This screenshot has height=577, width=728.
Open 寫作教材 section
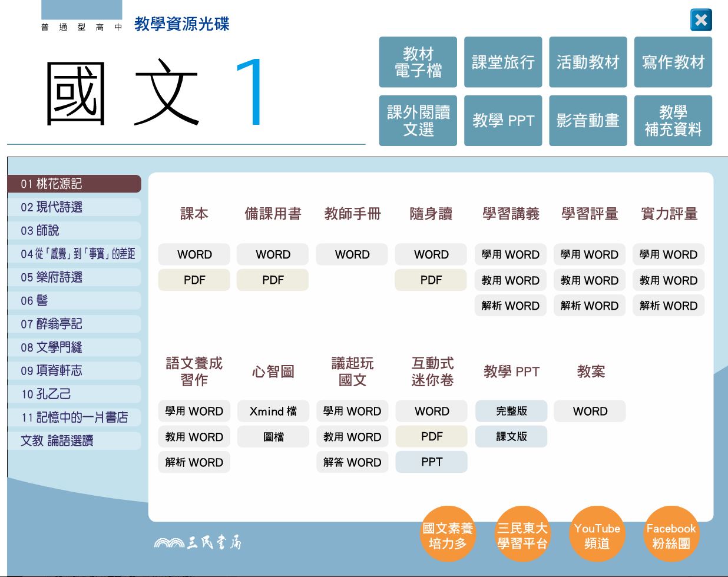pyautogui.click(x=673, y=62)
